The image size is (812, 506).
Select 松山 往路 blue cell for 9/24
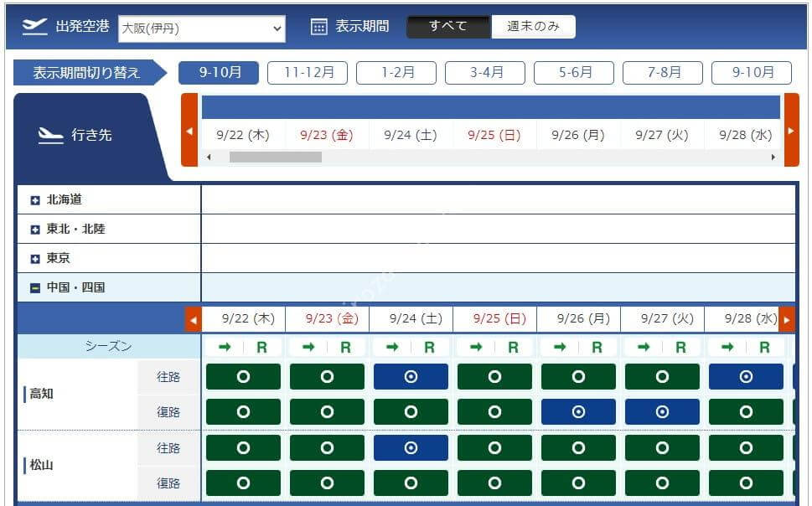(x=411, y=447)
